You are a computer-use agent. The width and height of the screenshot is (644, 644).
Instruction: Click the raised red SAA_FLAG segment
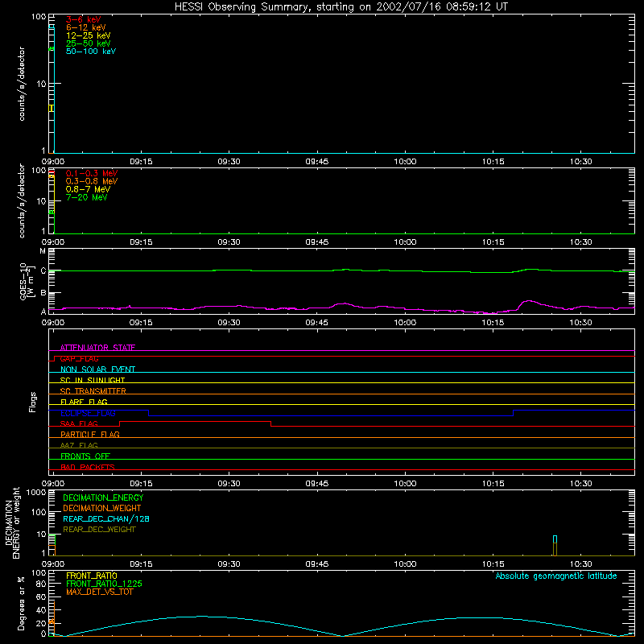click(x=195, y=421)
